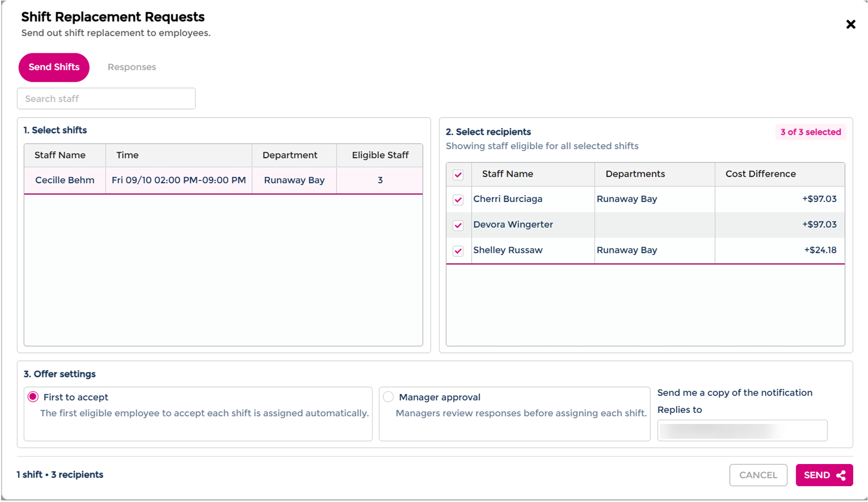Switch to the Responses tab
The width and height of the screenshot is (868, 502).
pyautogui.click(x=132, y=67)
